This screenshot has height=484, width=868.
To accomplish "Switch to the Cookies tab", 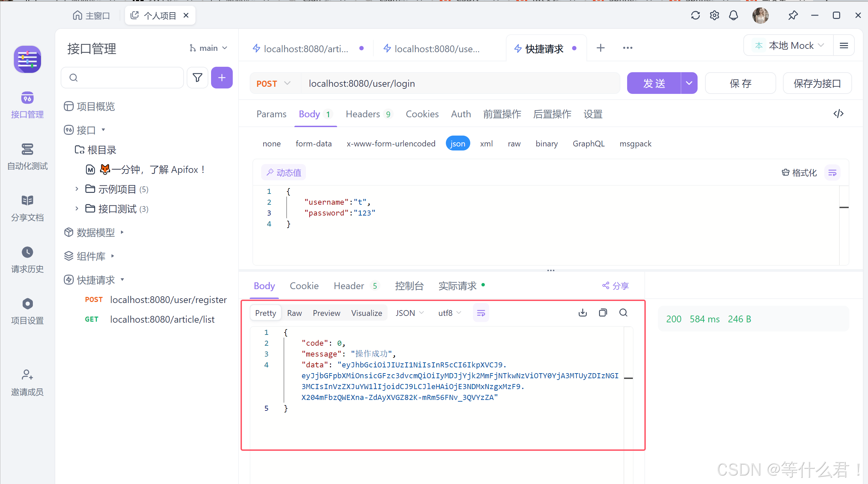I will coord(422,114).
